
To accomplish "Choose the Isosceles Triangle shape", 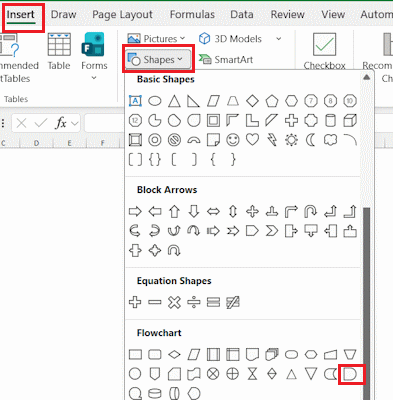I will (x=174, y=101).
